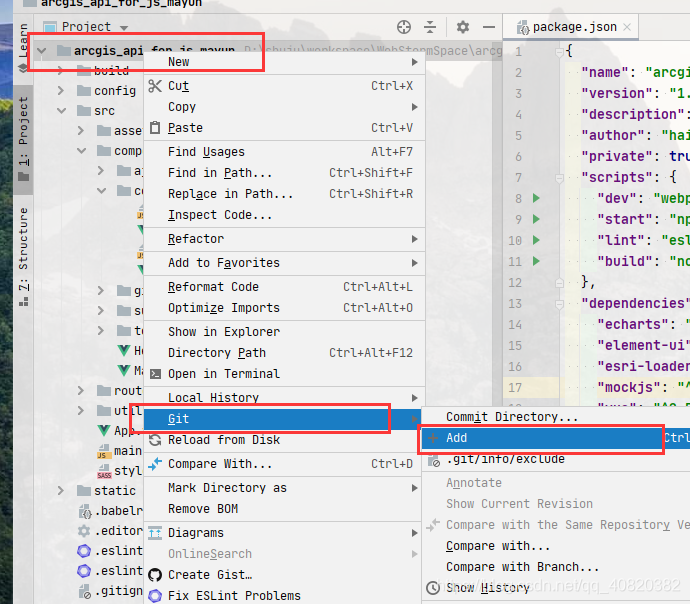Image resolution: width=690 pixels, height=604 pixels.
Task: Choose Remove BOM
Action: 284,509
